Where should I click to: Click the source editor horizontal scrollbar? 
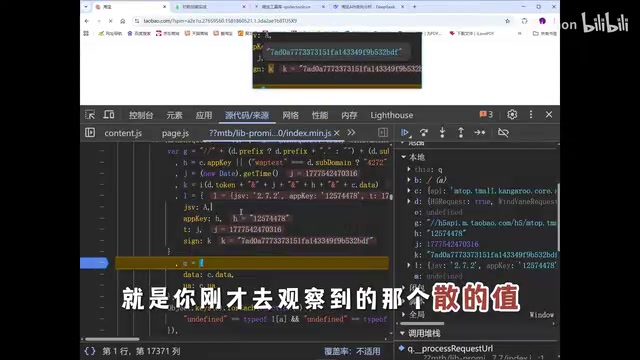tap(112, 339)
